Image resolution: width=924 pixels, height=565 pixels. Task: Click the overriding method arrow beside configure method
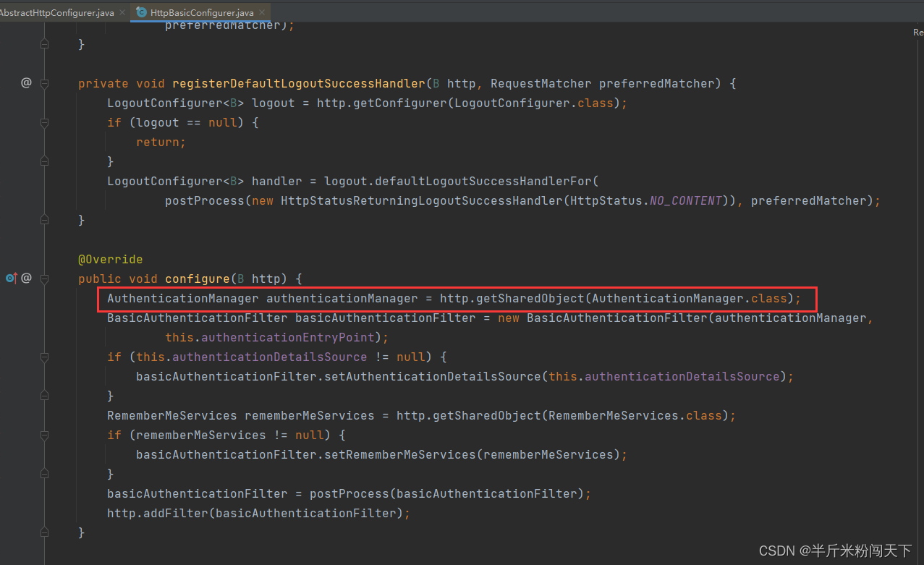coord(11,278)
